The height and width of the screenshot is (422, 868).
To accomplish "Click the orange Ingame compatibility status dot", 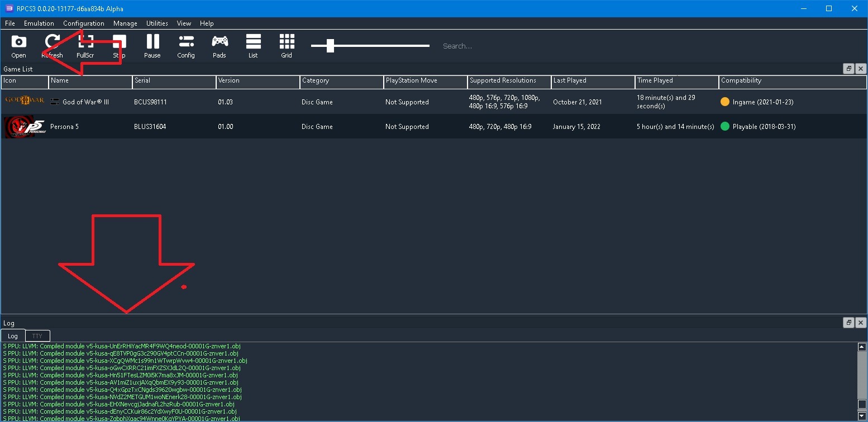I will click(x=725, y=102).
